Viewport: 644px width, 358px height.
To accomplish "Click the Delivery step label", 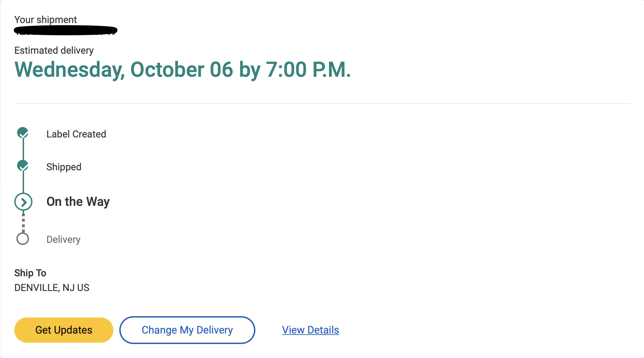I will pos(63,240).
